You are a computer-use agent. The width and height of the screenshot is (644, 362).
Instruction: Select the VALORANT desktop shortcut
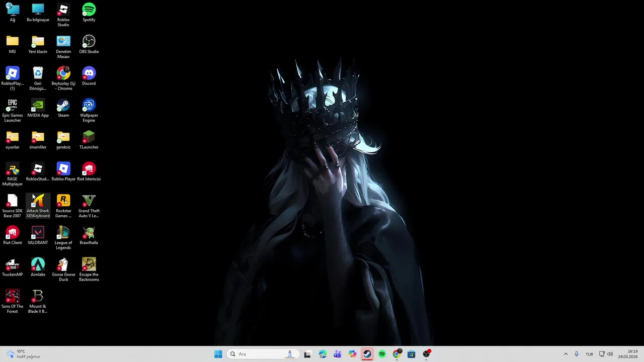tap(38, 235)
